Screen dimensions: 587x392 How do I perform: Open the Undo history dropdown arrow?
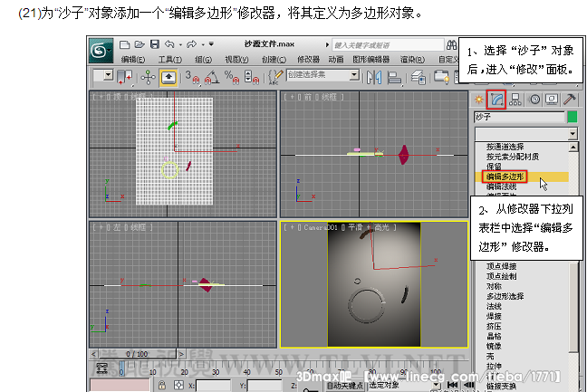click(x=180, y=45)
